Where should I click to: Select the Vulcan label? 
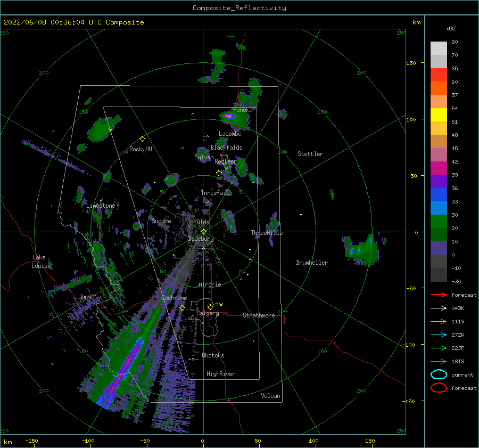pos(270,396)
